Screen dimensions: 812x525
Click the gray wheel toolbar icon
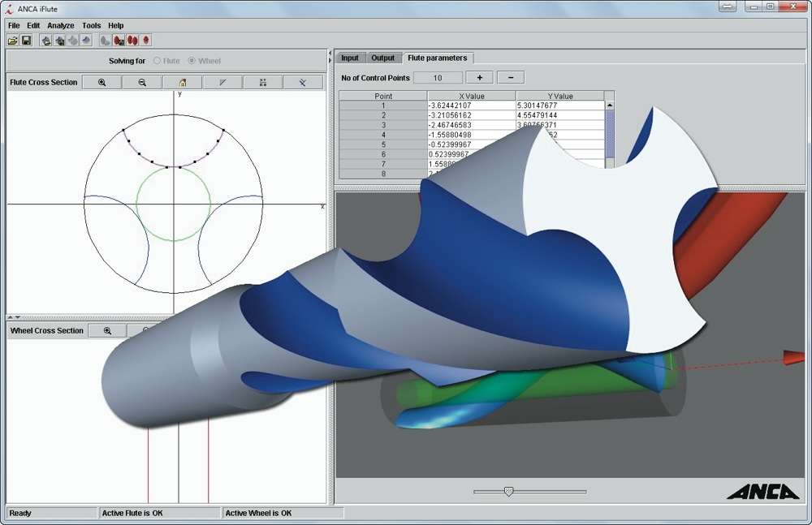(105, 41)
